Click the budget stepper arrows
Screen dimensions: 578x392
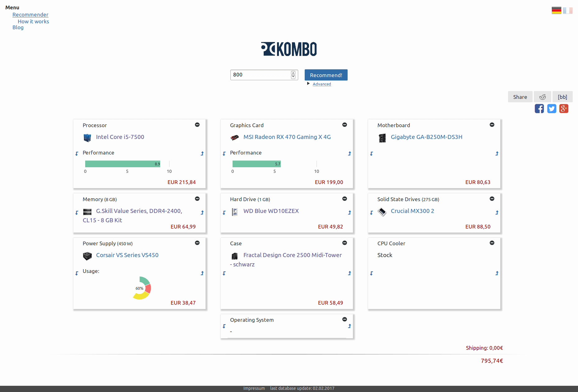tap(293, 75)
